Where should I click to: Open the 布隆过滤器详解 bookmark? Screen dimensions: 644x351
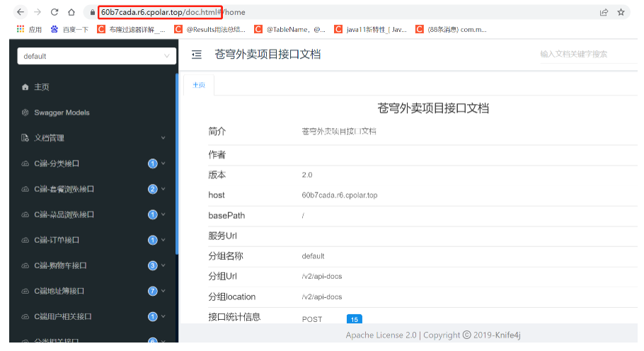[131, 30]
